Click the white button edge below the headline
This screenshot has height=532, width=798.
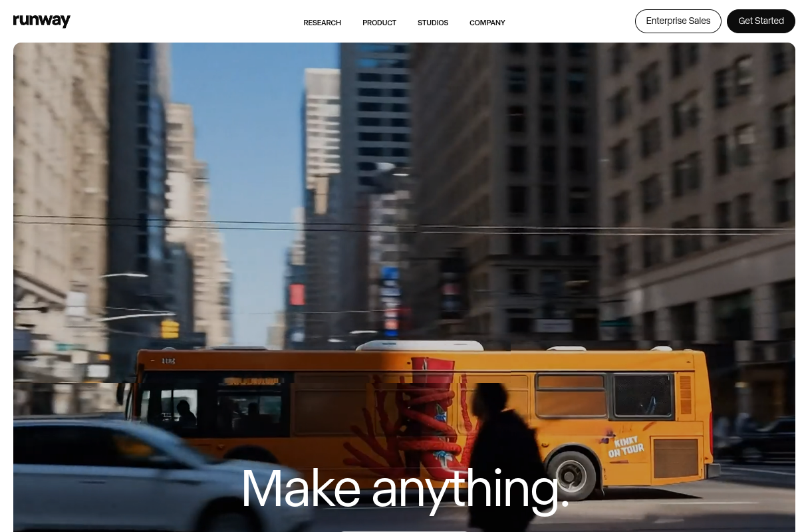click(x=404, y=530)
